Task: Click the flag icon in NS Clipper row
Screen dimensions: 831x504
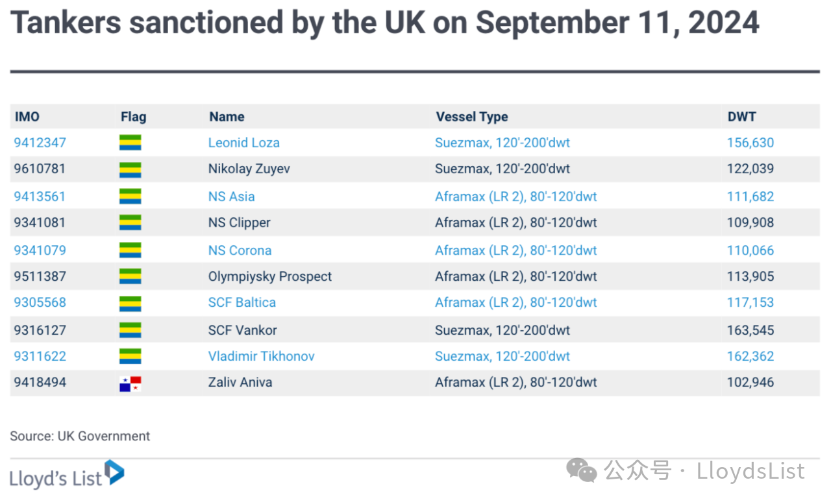Action: point(130,223)
